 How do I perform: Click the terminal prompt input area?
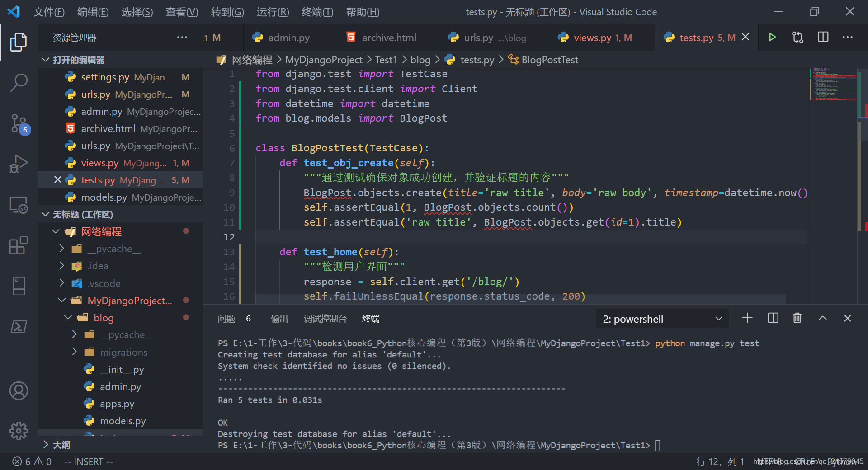(x=658, y=446)
